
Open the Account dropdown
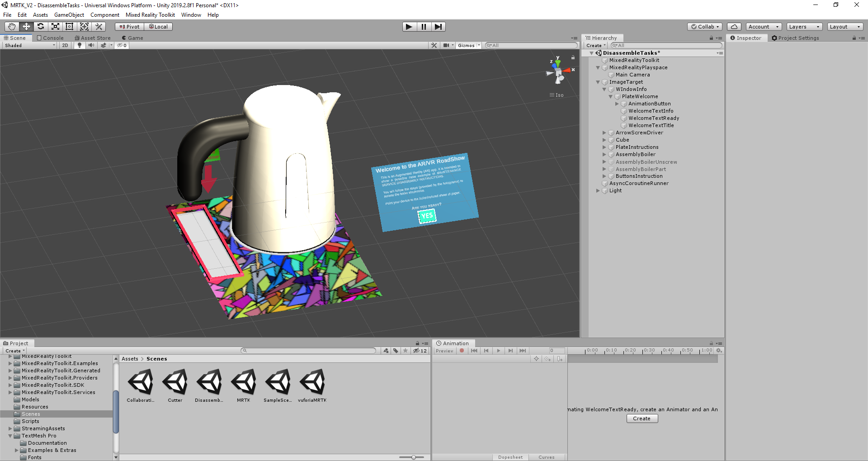[x=763, y=27]
